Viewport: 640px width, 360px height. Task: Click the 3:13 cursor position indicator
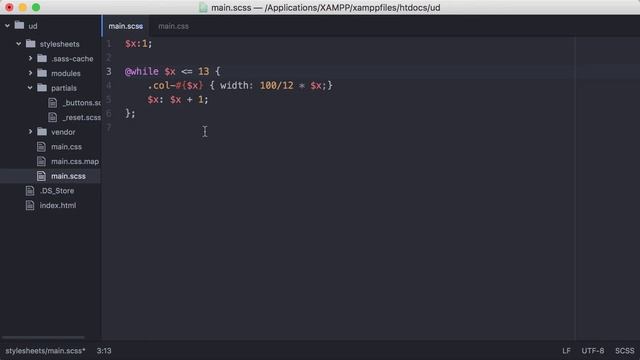click(104, 351)
